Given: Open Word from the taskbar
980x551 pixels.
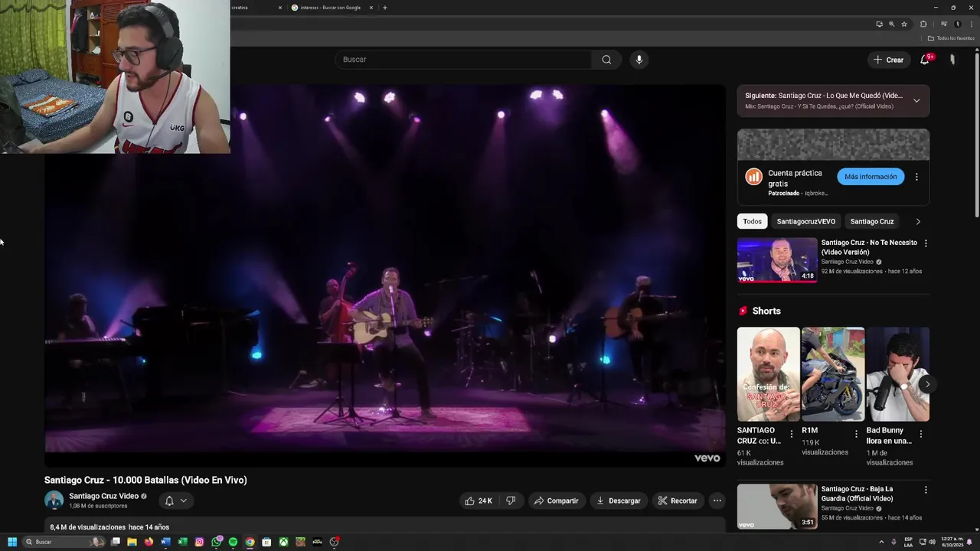Looking at the screenshot, I should coord(165,542).
